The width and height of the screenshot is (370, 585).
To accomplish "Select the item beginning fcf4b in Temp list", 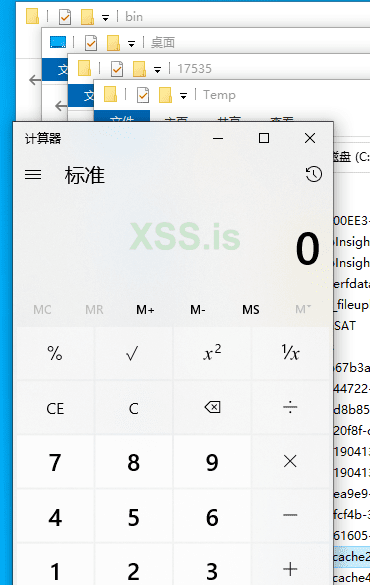I will (x=351, y=514).
